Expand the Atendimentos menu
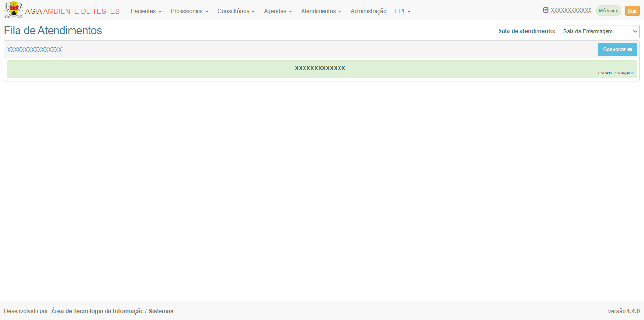The width and height of the screenshot is (644, 320). (321, 11)
